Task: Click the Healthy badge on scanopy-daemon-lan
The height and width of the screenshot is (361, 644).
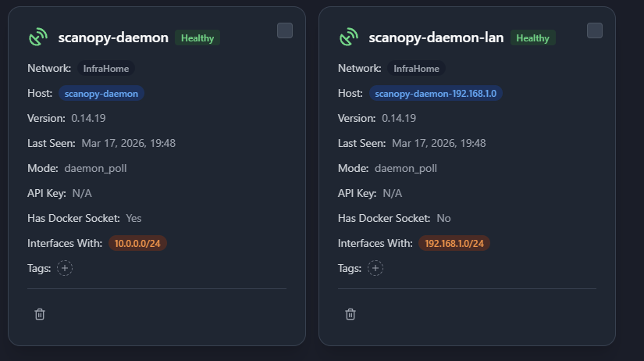Action: pyautogui.click(x=532, y=38)
